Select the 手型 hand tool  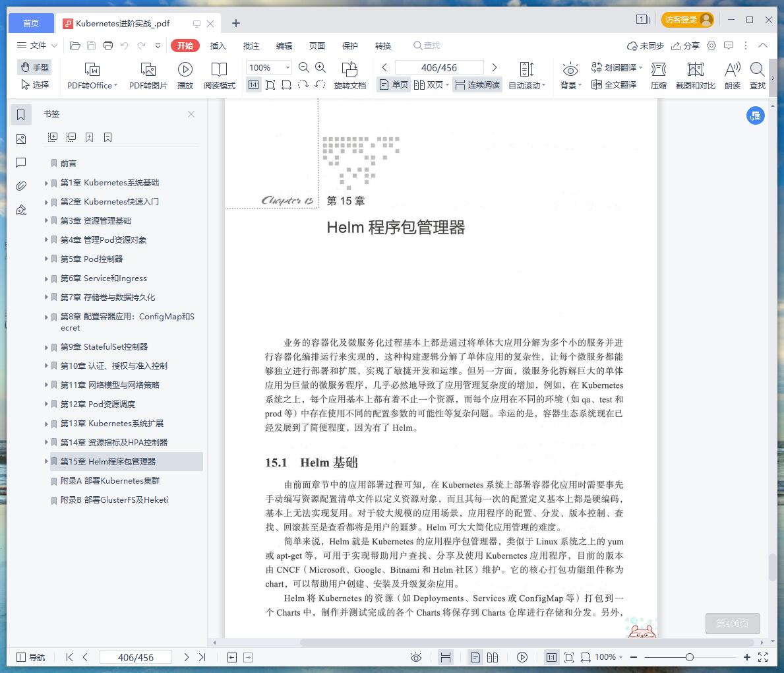[x=34, y=67]
